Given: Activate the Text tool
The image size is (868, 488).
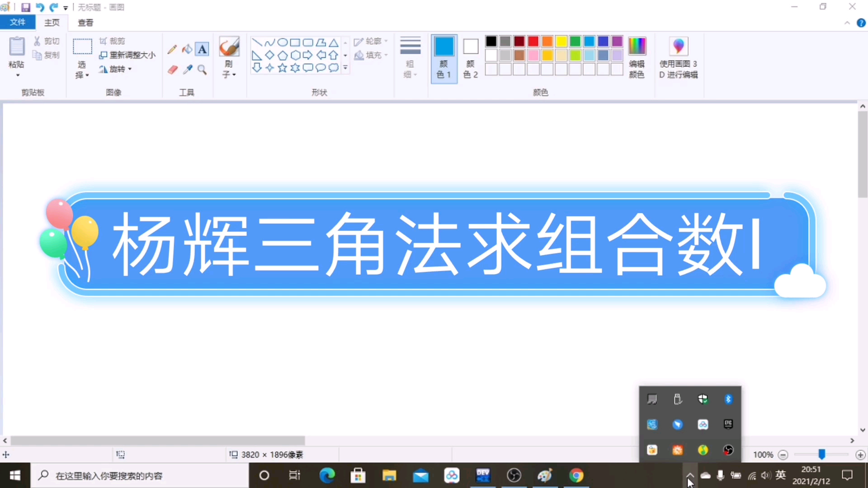Looking at the screenshot, I should coord(202,49).
